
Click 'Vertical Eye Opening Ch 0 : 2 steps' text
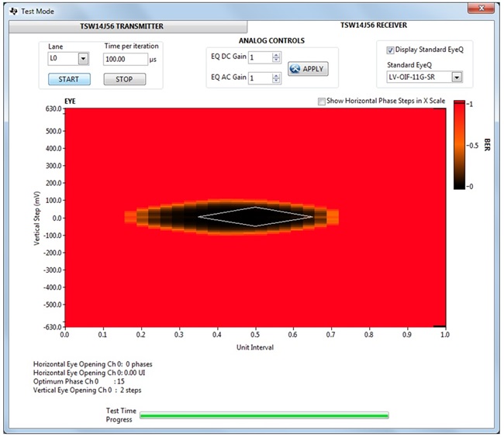87,390
